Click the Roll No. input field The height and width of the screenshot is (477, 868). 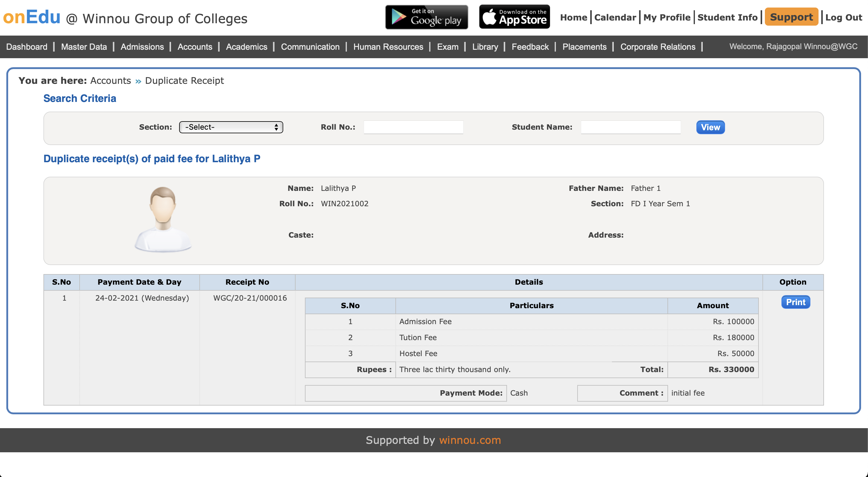(x=413, y=127)
